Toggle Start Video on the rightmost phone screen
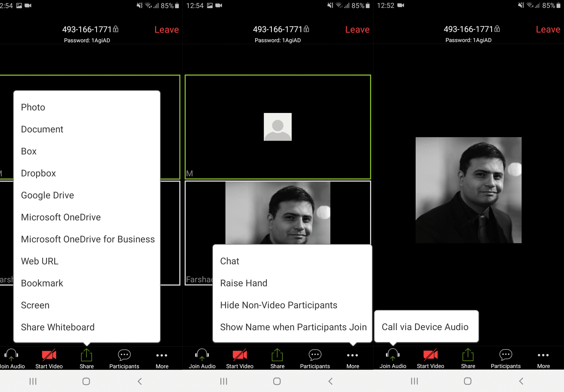 (x=430, y=358)
